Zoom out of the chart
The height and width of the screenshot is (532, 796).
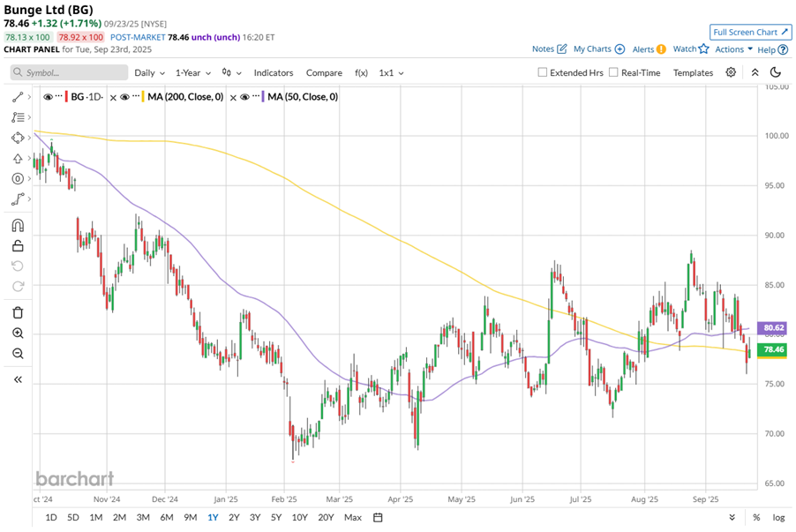(18, 354)
